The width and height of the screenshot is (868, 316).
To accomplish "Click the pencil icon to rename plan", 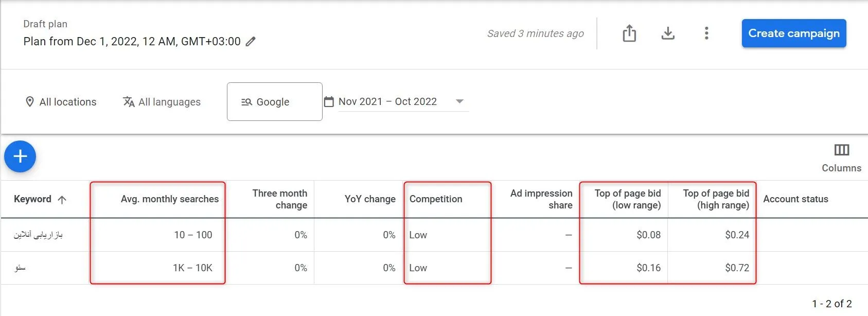I will tap(251, 42).
